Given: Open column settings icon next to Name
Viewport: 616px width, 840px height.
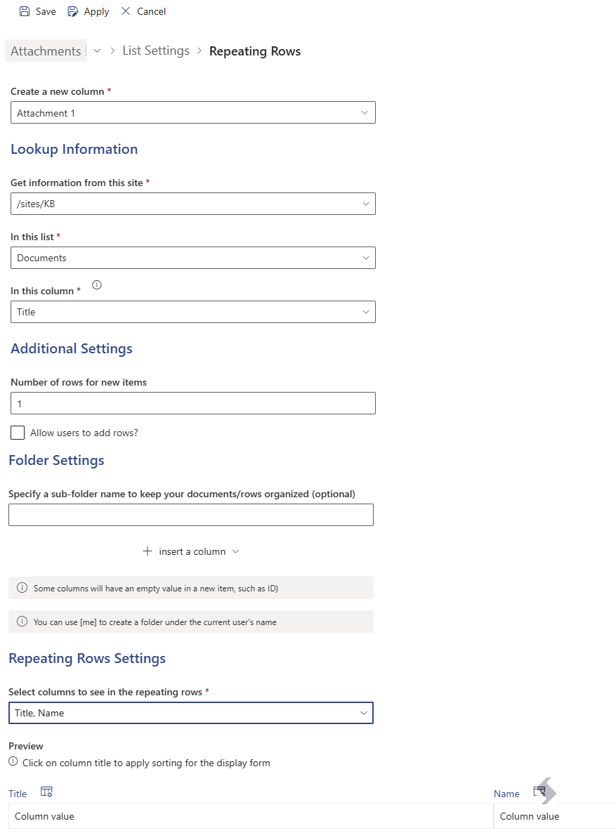Looking at the screenshot, I should tap(539, 792).
